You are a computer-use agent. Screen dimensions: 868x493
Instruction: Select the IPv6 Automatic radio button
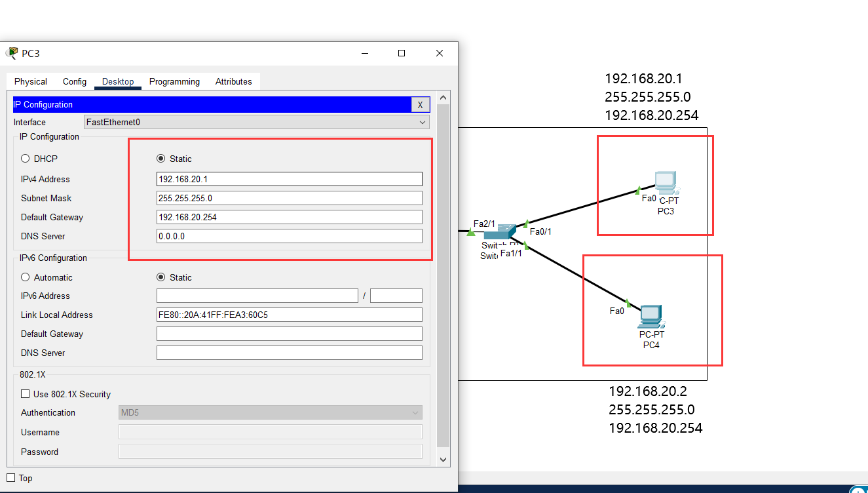26,277
